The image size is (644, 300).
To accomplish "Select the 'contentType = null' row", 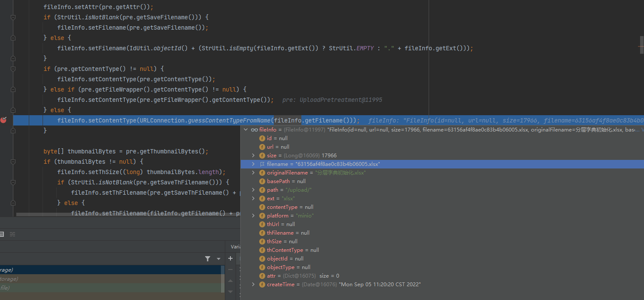I will [442, 207].
